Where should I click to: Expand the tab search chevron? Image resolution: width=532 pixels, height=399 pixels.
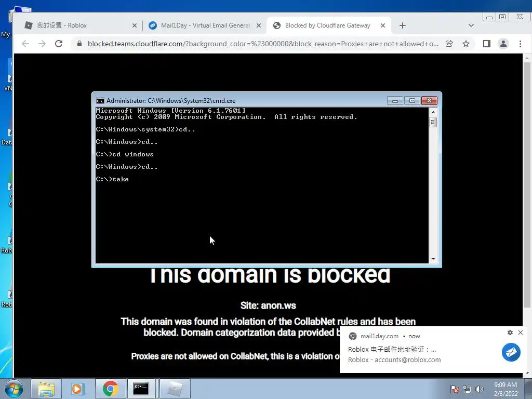[x=471, y=25]
